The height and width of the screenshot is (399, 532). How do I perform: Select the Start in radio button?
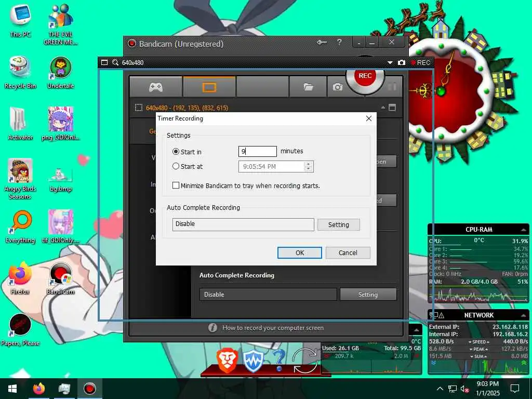click(x=176, y=152)
